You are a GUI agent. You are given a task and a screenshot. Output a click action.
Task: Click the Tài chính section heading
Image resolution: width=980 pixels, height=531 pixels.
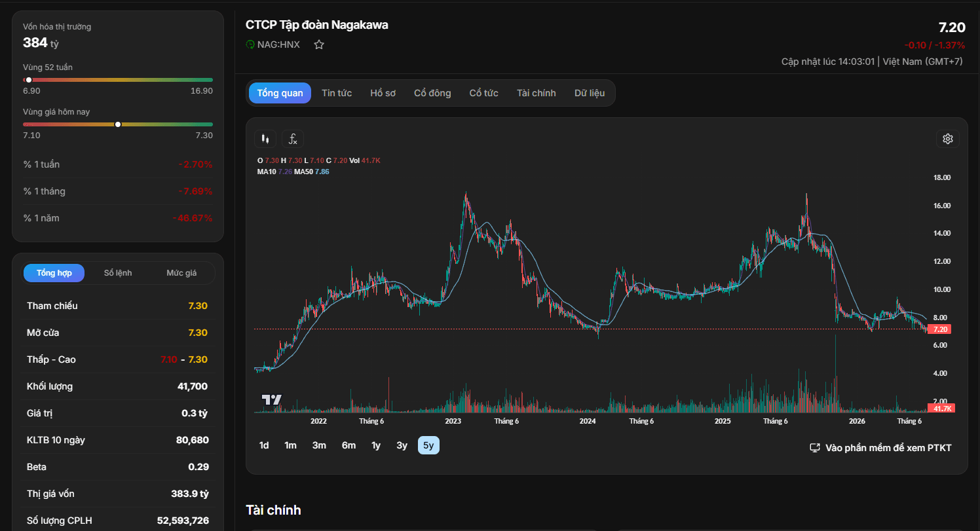(x=273, y=509)
